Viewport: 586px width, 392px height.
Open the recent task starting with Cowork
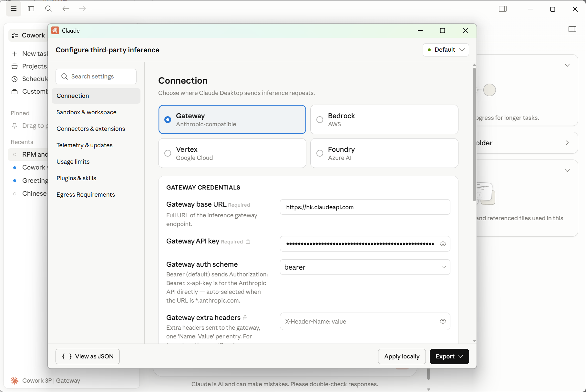point(28,168)
